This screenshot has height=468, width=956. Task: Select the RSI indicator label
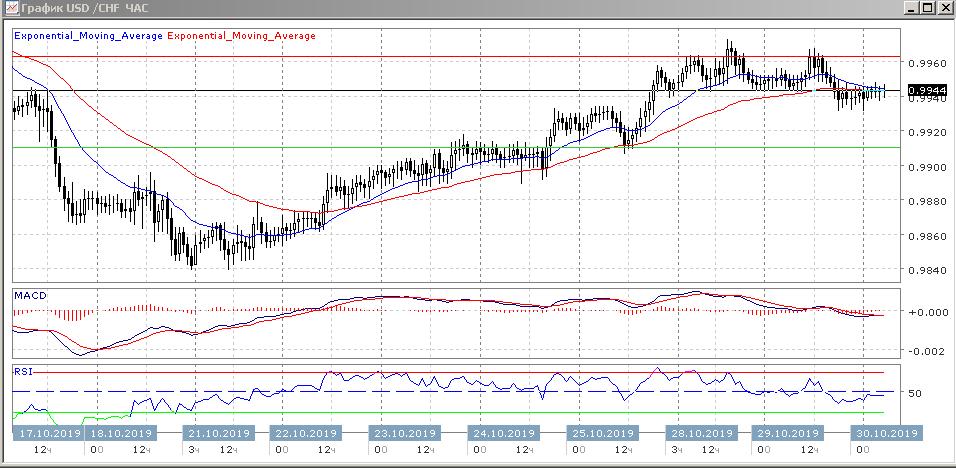pos(22,370)
